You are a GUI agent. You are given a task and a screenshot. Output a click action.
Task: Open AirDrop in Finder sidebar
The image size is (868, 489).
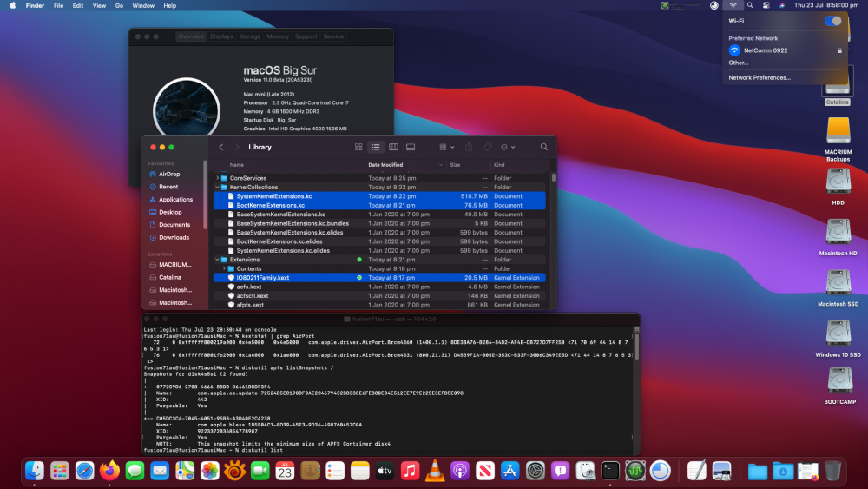pos(169,174)
